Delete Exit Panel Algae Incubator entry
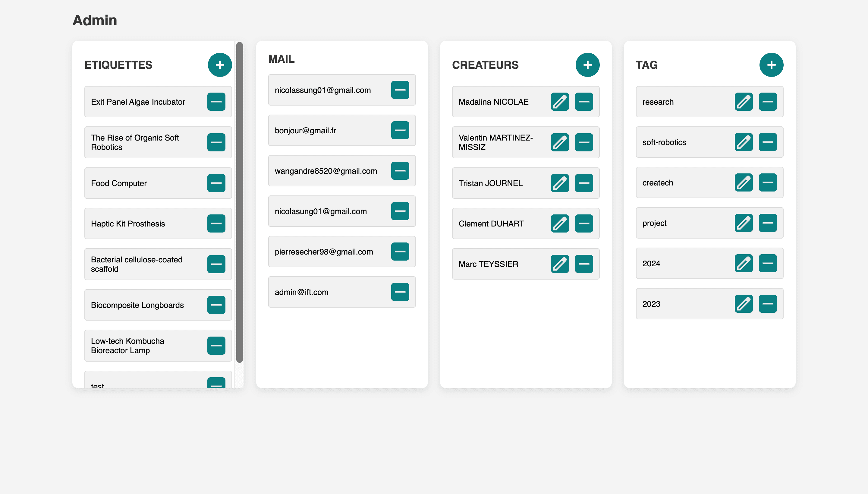The image size is (868, 494). [x=216, y=102]
